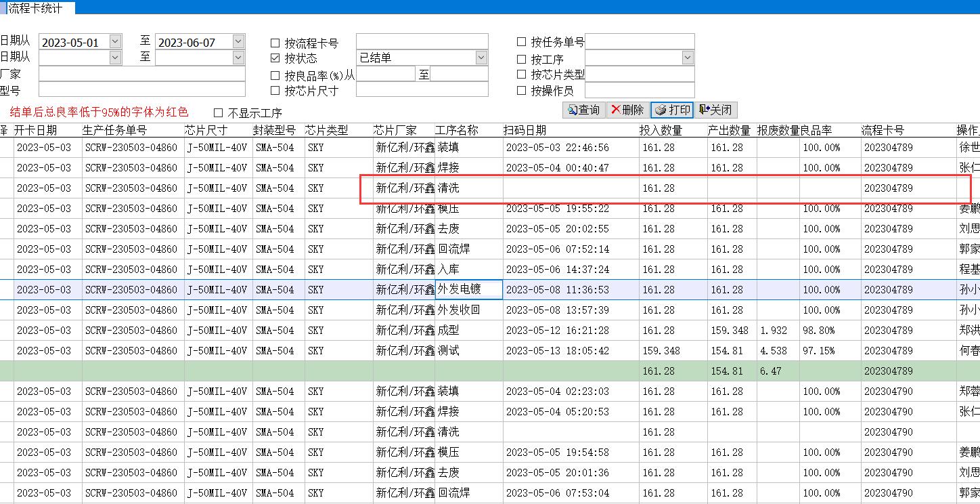The height and width of the screenshot is (504, 980).
Task: Uncheck the 按状态 checkbox
Action: tap(275, 58)
